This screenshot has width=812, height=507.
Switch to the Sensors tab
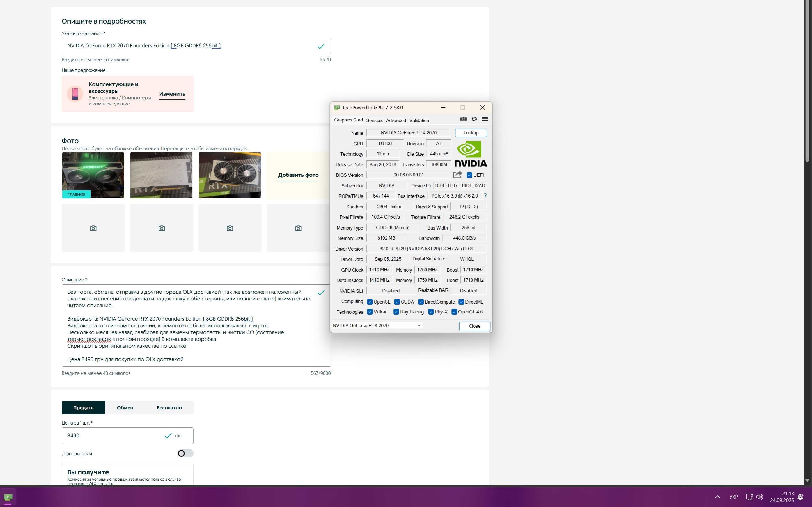pos(374,120)
